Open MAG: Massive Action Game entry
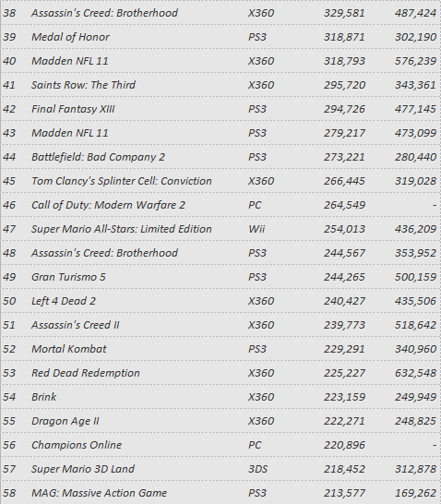The image size is (441, 504). pyautogui.click(x=100, y=493)
